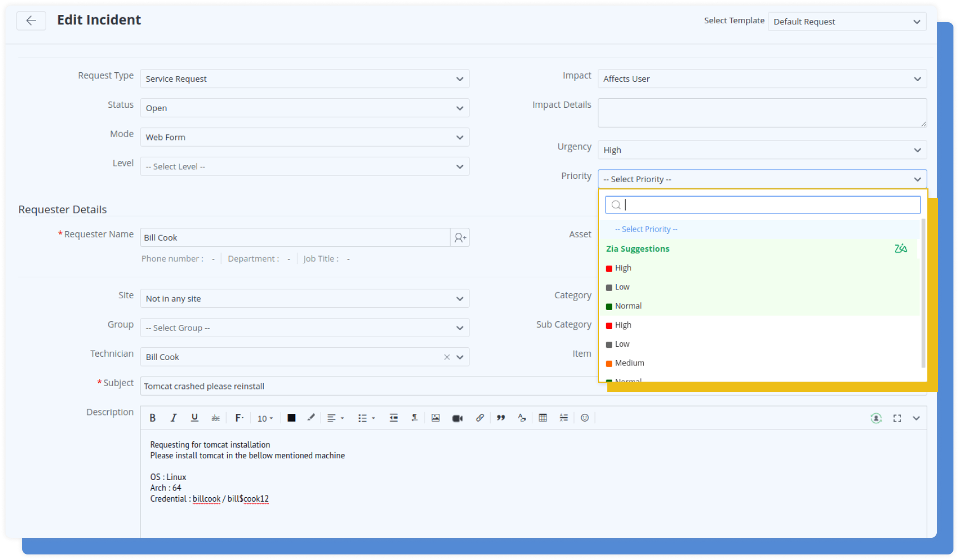Expand the description editor to full screen
This screenshot has height=560, width=959.
tap(897, 418)
